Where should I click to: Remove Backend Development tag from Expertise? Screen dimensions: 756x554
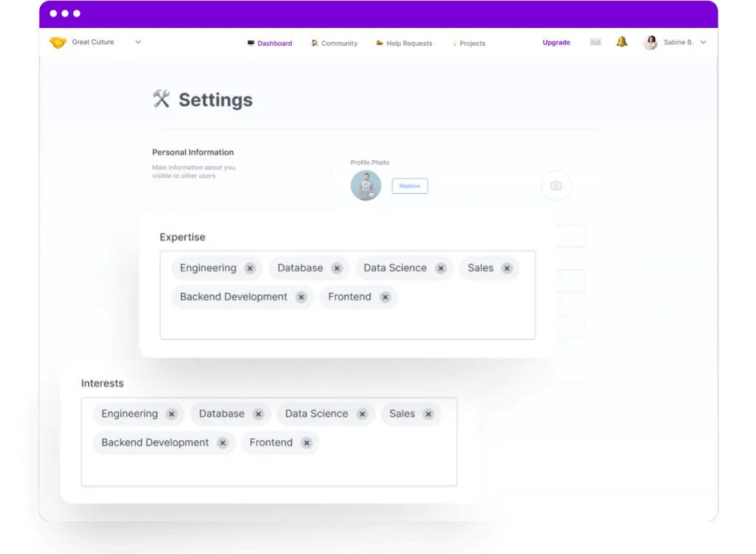(x=301, y=297)
